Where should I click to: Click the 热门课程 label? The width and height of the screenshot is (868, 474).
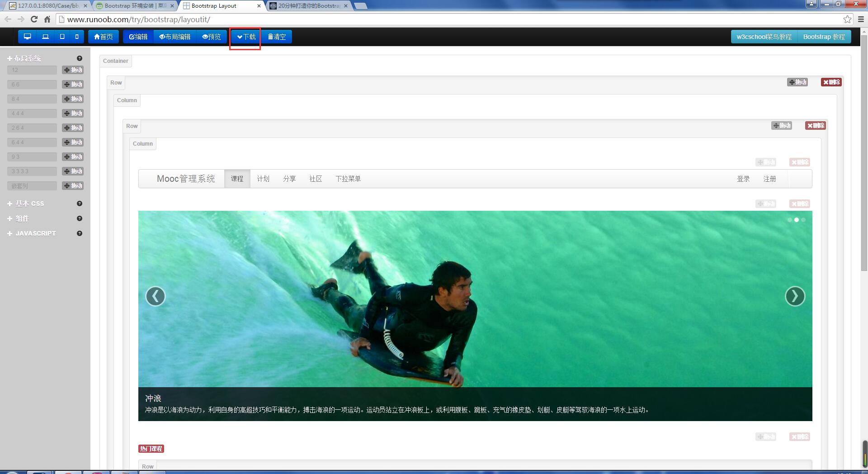pyautogui.click(x=151, y=449)
